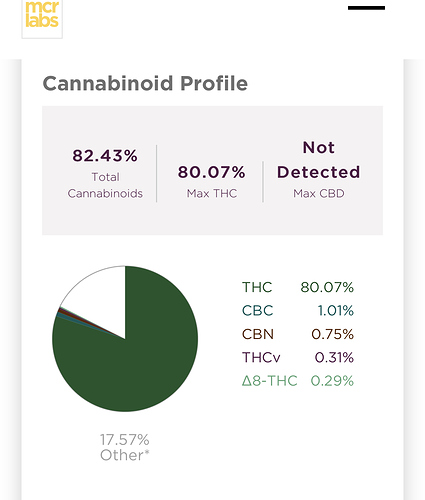
Task: Click the 0.31% THCv legend value
Action: click(334, 357)
